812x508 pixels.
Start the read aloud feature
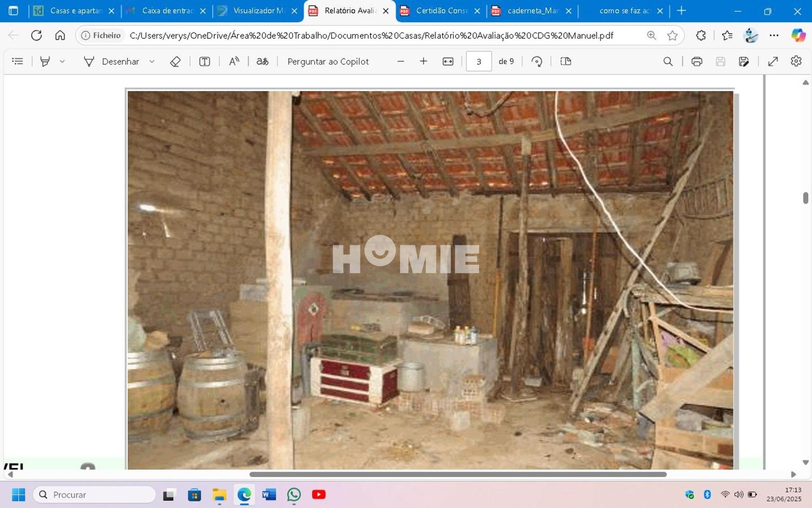pyautogui.click(x=234, y=61)
